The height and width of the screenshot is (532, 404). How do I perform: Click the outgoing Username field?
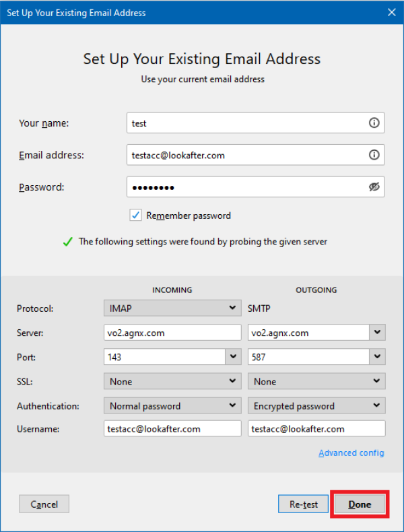click(316, 429)
